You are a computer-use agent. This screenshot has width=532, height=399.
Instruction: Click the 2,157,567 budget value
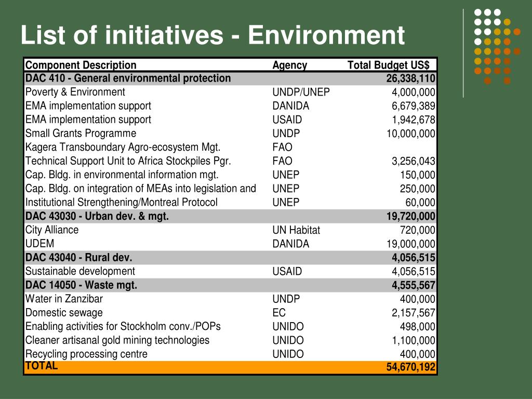(413, 313)
